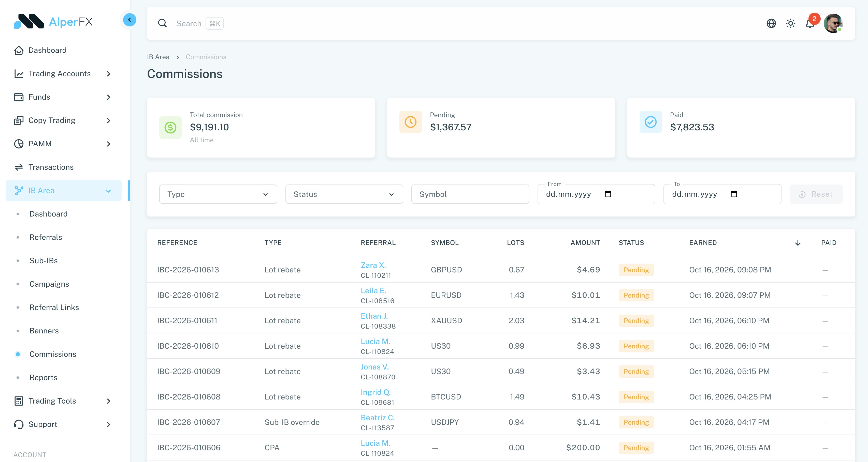Expand the PAMM menu

(63, 144)
